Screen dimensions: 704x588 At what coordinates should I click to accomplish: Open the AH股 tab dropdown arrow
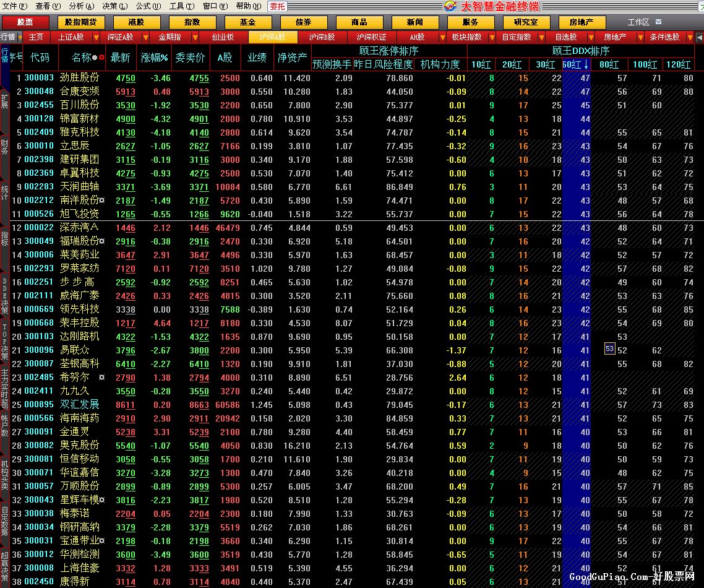pos(443,37)
